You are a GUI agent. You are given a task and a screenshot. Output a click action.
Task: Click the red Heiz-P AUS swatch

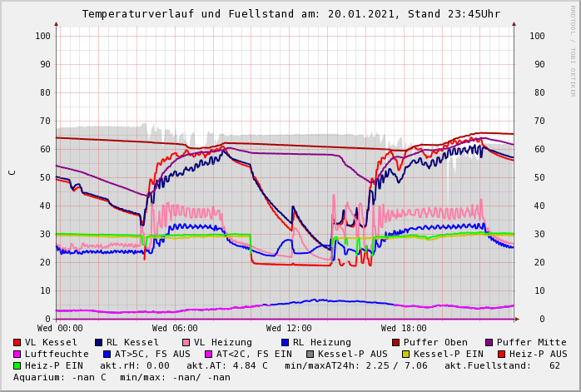click(x=501, y=355)
